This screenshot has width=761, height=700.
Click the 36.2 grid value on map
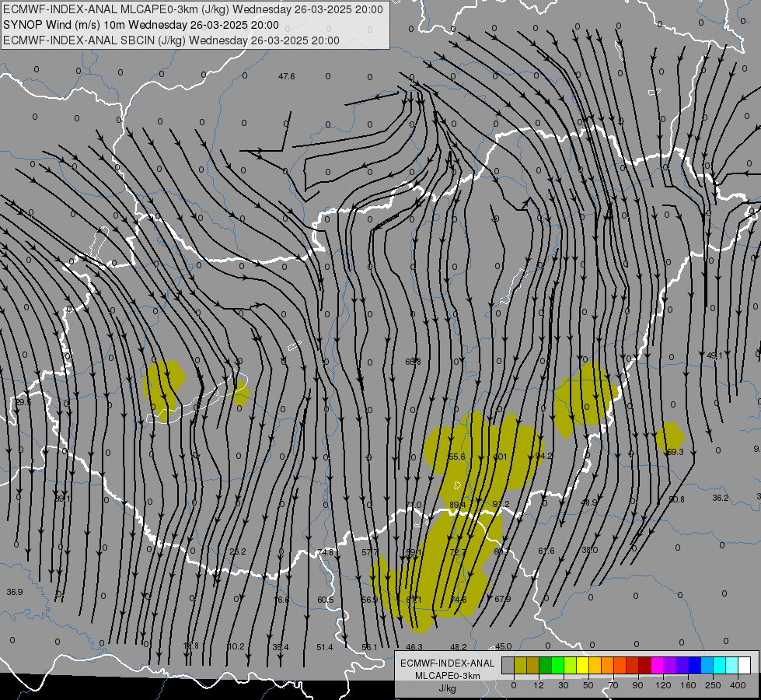point(721,498)
